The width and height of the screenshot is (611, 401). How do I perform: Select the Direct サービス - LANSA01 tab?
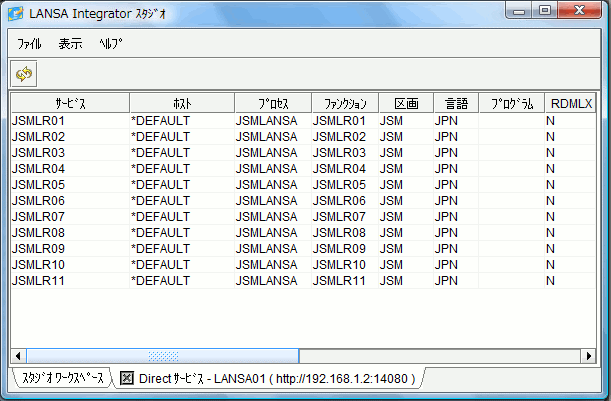point(268,378)
